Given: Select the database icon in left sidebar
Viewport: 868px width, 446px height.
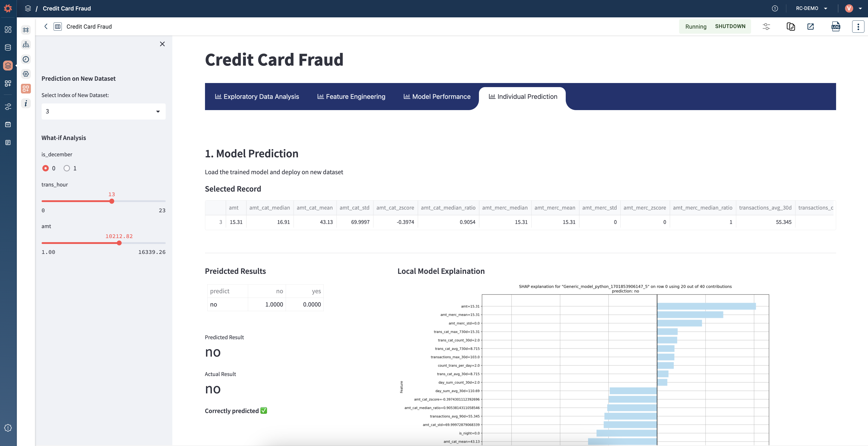Looking at the screenshot, I should pos(8,47).
